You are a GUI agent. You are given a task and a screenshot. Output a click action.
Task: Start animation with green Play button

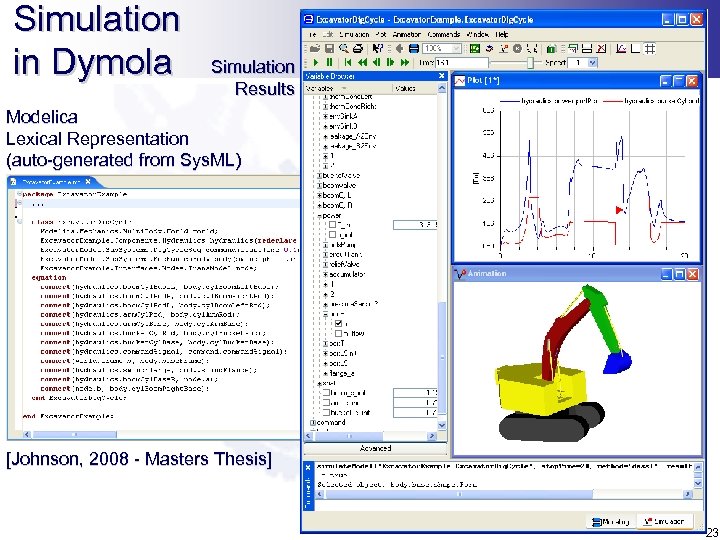pos(316,62)
